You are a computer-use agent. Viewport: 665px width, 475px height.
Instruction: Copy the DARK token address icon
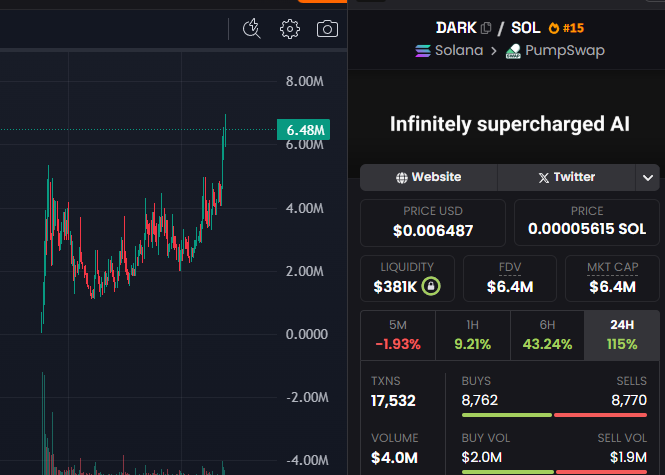pos(486,28)
